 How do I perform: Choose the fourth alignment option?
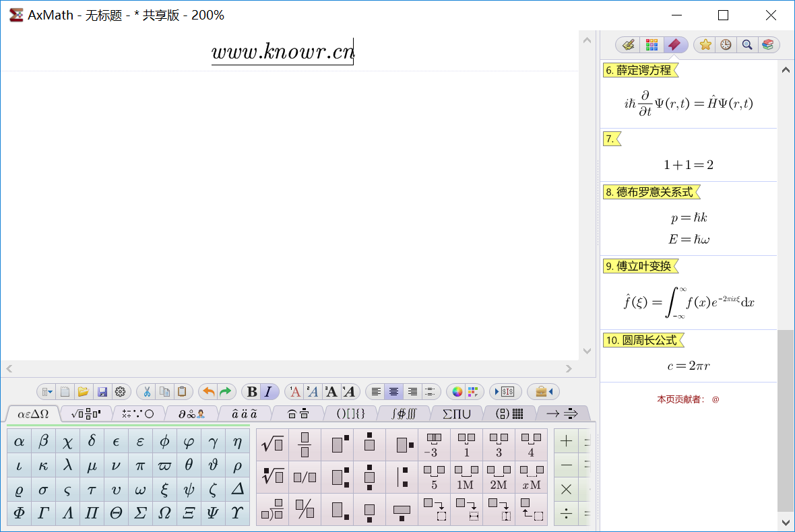[x=430, y=392]
